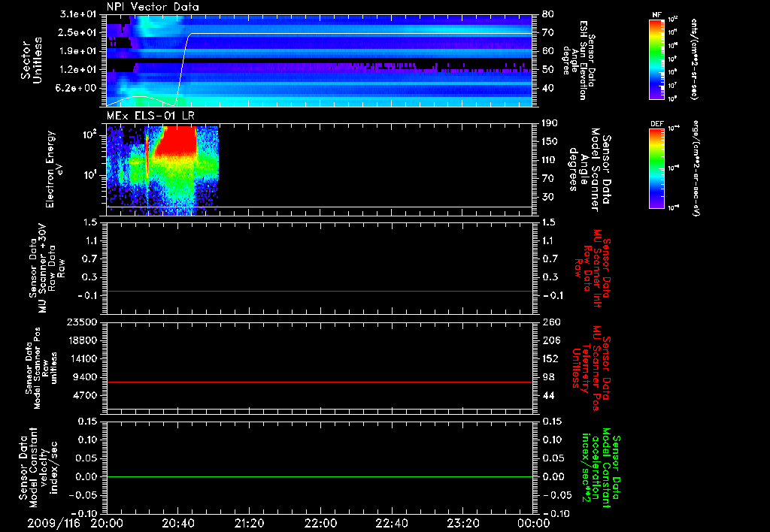The width and height of the screenshot is (770, 532).
Task: Click the NF colorbar units label
Action: pos(694,59)
